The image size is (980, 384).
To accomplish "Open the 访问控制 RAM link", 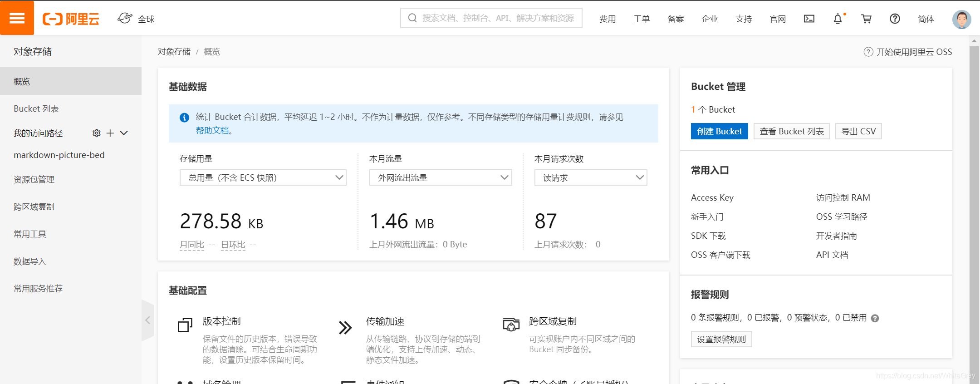I will tap(843, 197).
